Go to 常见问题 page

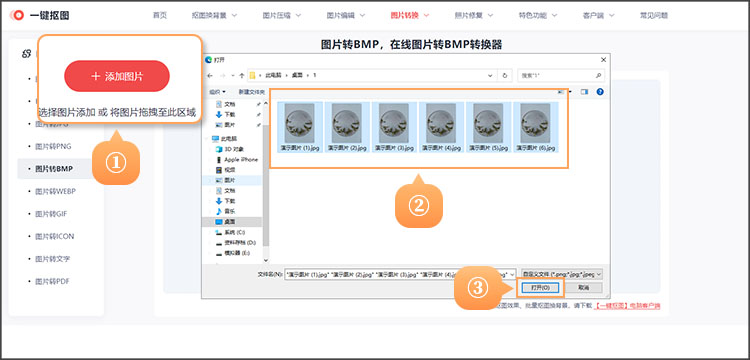(x=654, y=15)
